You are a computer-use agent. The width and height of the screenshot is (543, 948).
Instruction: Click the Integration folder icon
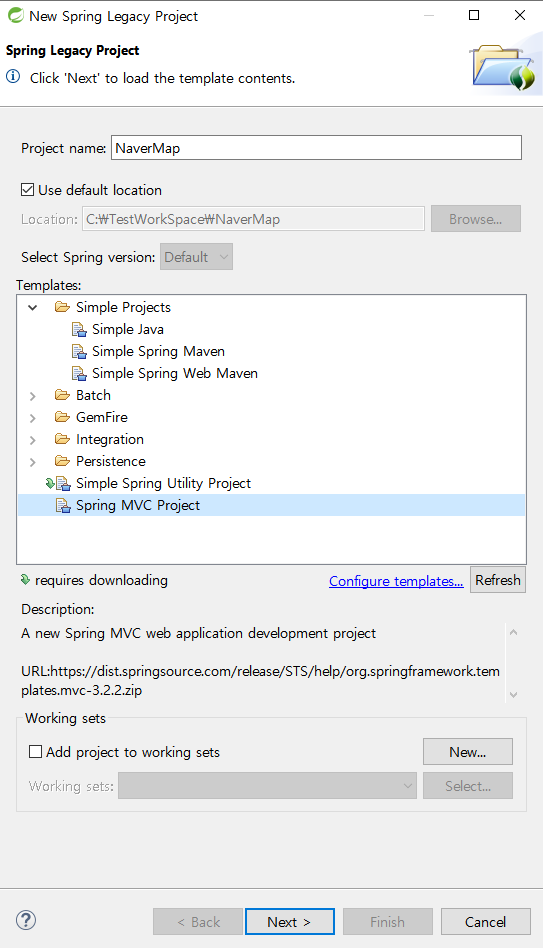click(62, 440)
